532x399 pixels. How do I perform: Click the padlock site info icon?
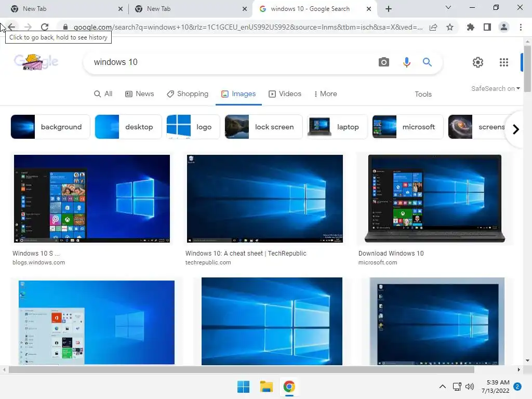pyautogui.click(x=65, y=27)
